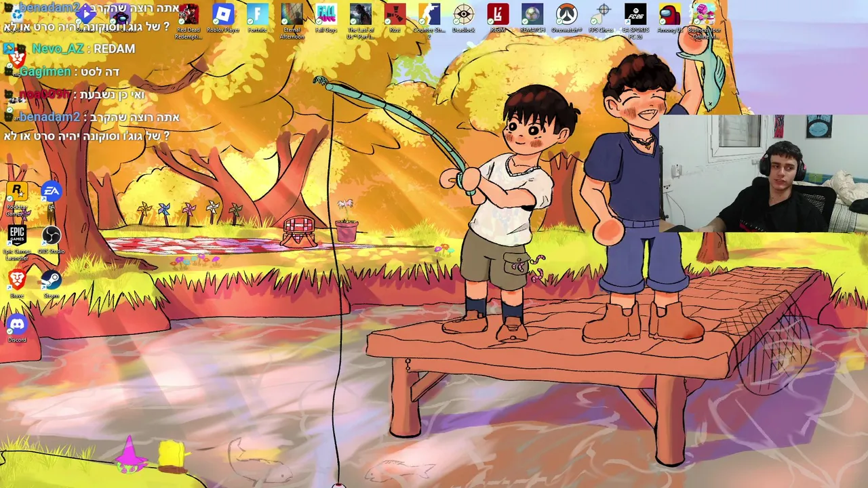The width and height of the screenshot is (868, 488).
Task: Launch the REMATCH desktop shortcut
Action: click(532, 19)
